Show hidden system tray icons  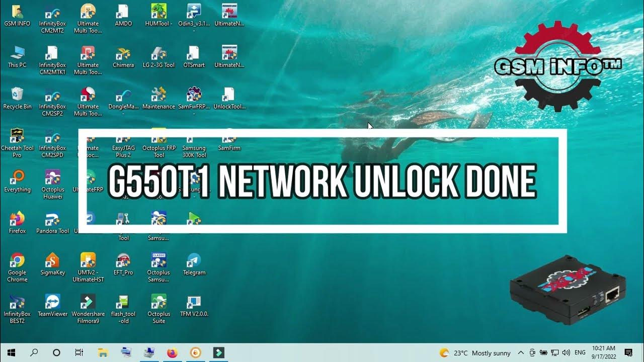521,353
